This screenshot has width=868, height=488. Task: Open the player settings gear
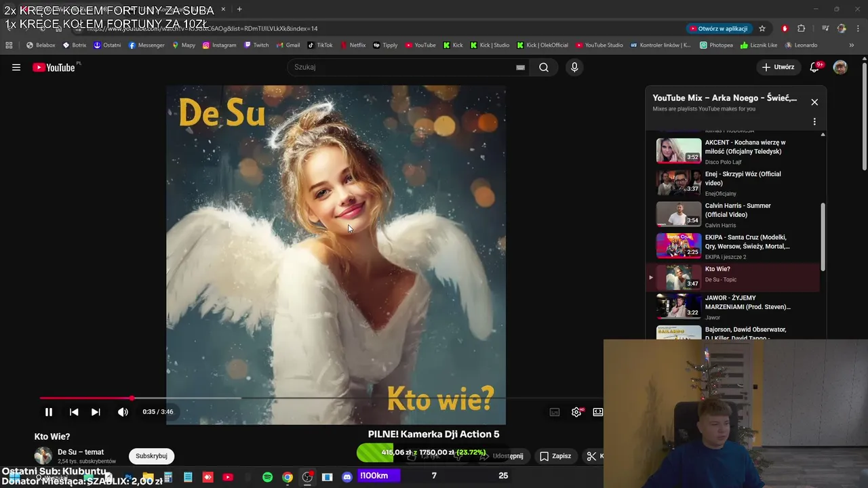[x=576, y=412]
